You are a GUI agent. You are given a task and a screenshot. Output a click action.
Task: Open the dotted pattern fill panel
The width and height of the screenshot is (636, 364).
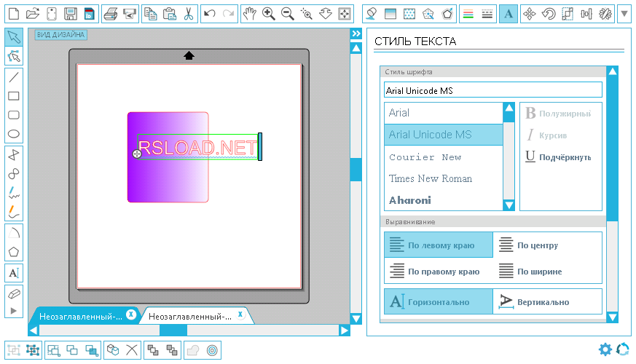click(409, 14)
